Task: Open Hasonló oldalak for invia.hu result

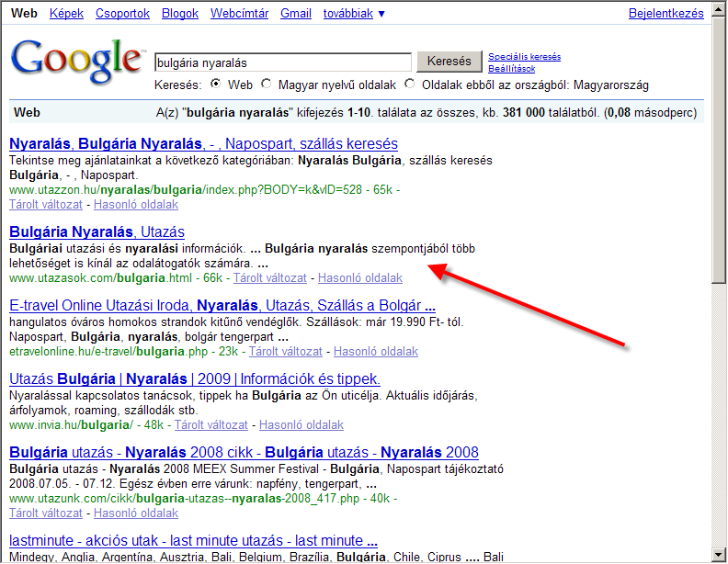Action: click(301, 425)
